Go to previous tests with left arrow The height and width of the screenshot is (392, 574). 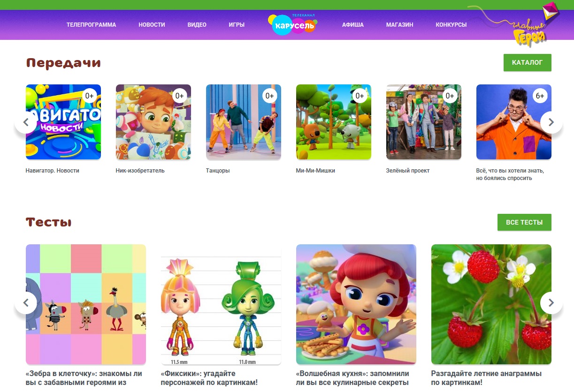pos(26,303)
